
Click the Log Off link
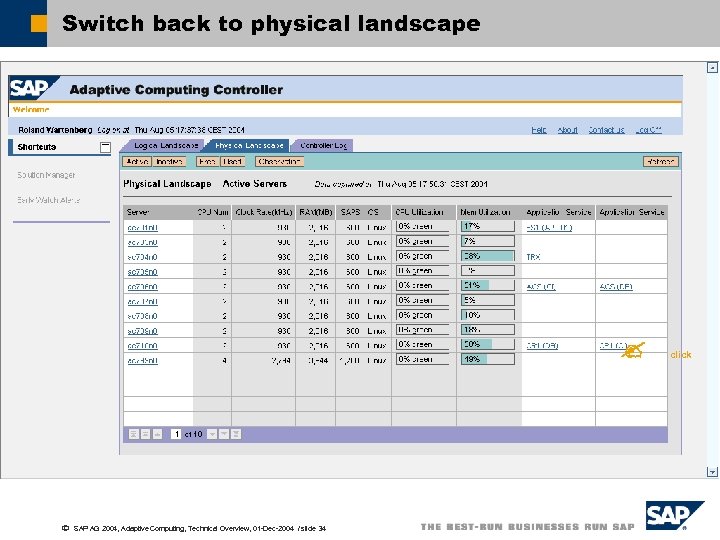click(648, 130)
